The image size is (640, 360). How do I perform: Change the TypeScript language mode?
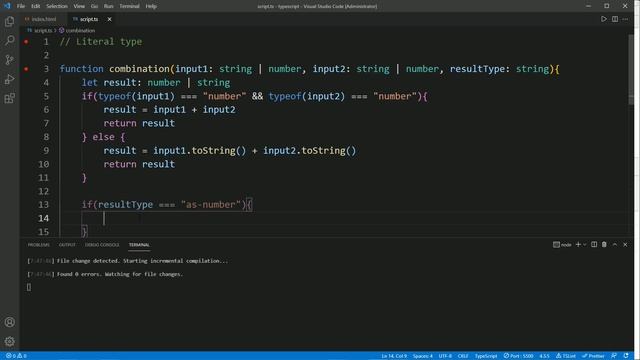point(486,356)
